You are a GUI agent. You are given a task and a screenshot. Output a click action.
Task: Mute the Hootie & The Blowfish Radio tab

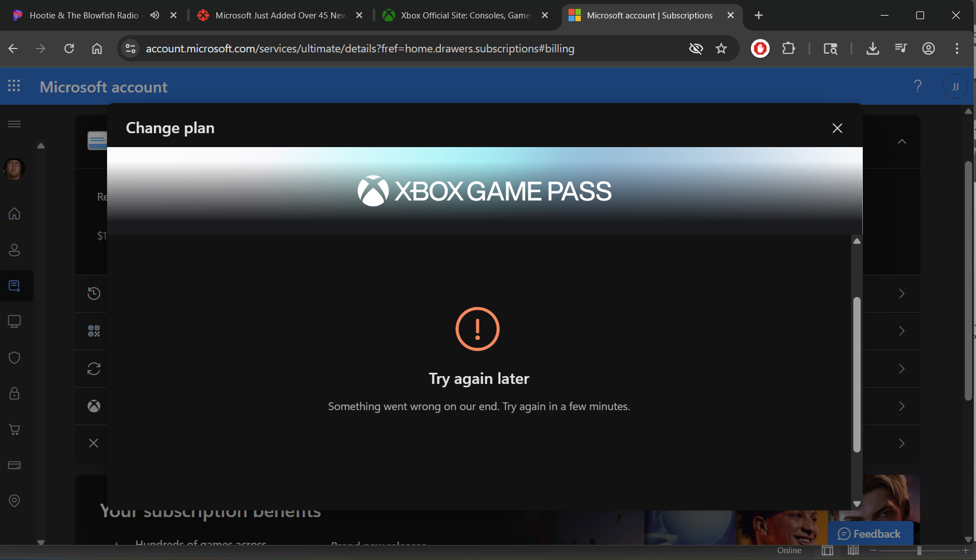tap(155, 15)
